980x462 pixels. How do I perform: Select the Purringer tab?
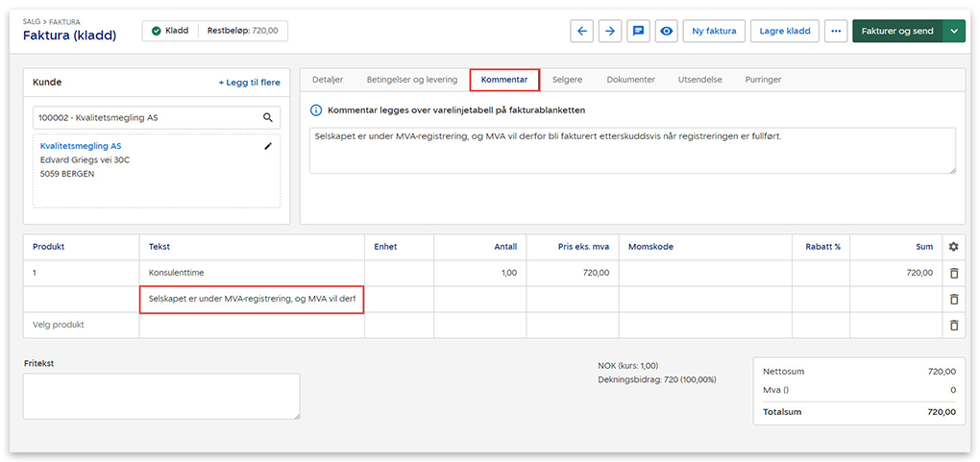[x=763, y=80]
